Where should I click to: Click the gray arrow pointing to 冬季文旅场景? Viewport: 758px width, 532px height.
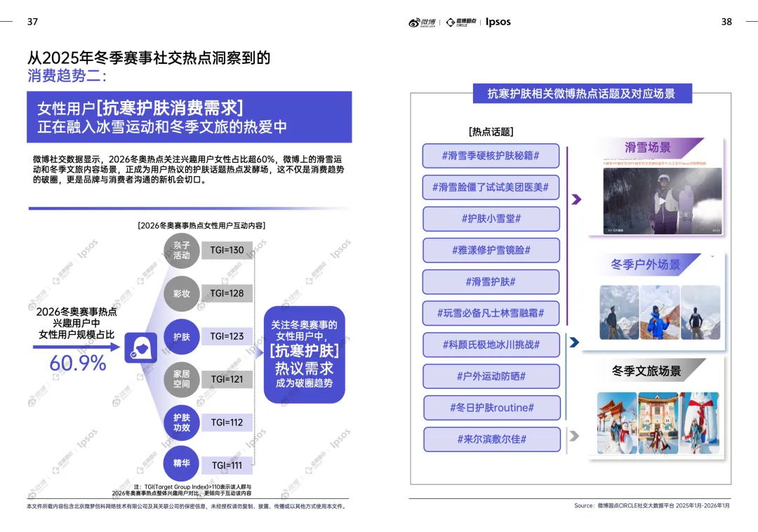pyautogui.click(x=574, y=436)
